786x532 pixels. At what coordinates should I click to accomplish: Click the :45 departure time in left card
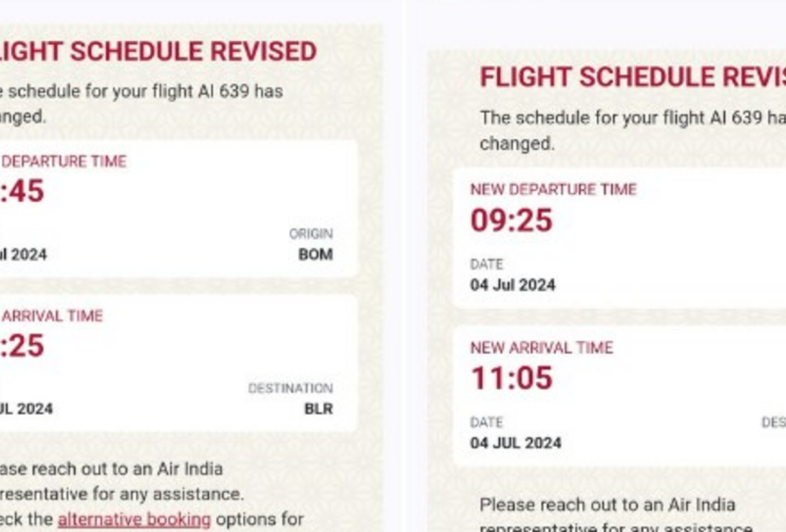22,191
